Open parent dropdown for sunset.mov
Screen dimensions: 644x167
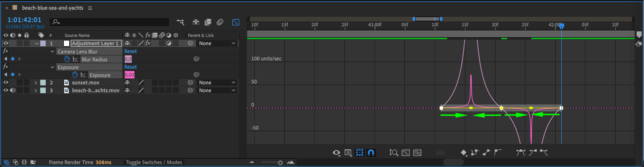click(217, 83)
